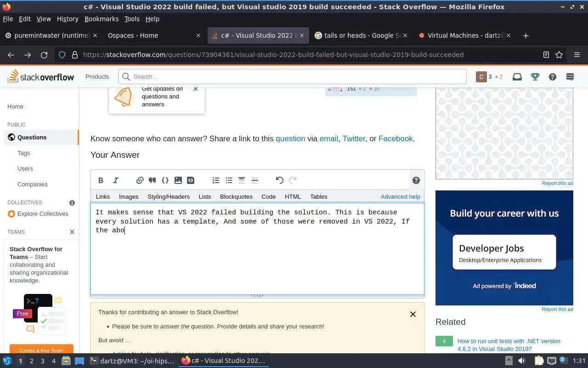588x368 pixels.
Task: Share question via email link
Action: (329, 138)
